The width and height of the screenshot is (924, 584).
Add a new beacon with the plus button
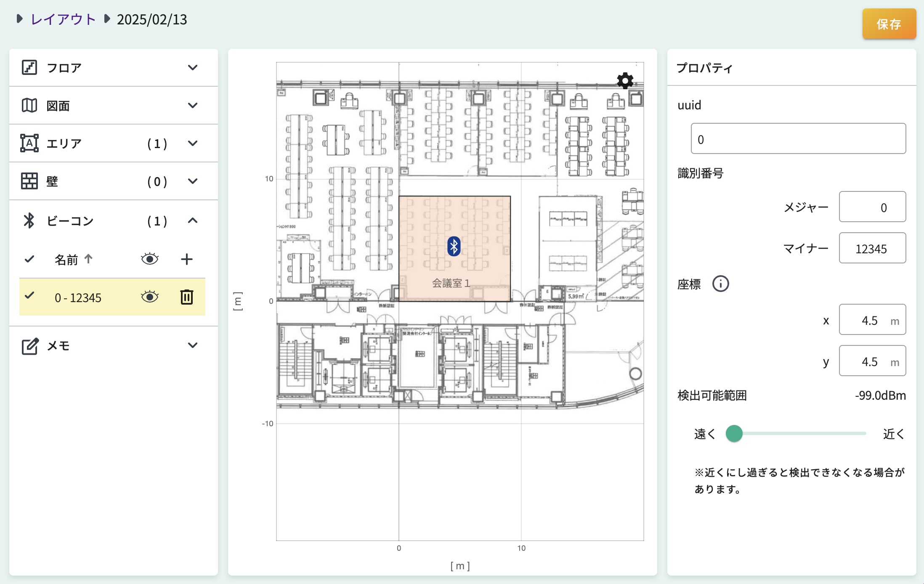(x=186, y=259)
